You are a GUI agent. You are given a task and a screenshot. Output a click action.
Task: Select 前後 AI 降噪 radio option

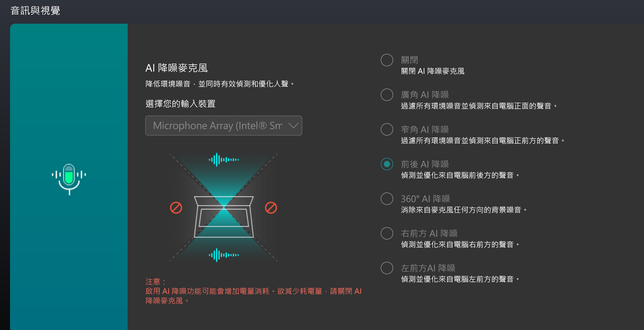[387, 164]
